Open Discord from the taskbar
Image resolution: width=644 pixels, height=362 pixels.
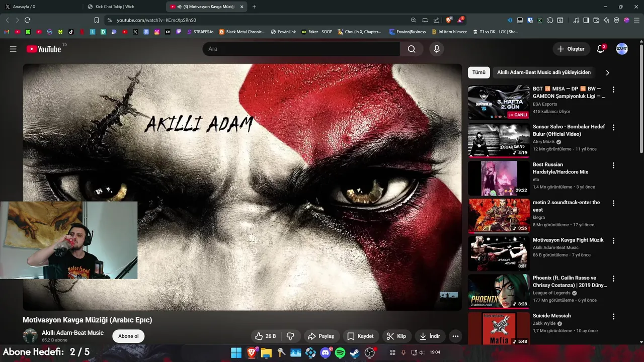325,352
